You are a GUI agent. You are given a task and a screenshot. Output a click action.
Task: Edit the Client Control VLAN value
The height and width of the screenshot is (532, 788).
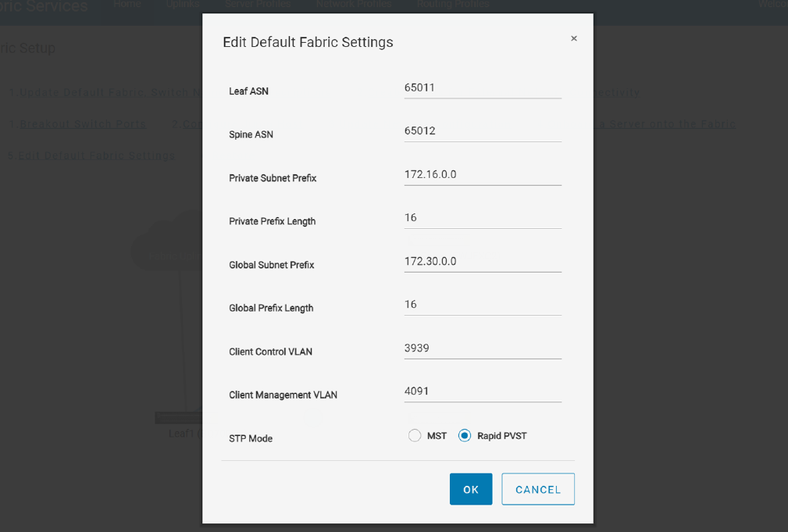483,348
